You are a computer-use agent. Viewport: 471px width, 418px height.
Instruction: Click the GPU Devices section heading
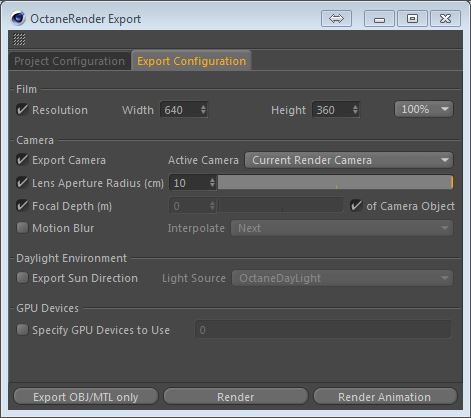coord(47,308)
